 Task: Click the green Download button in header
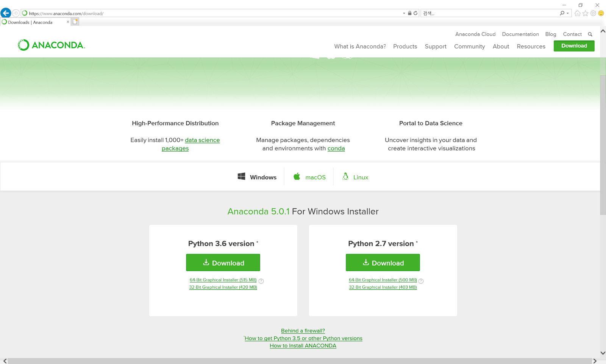click(574, 46)
